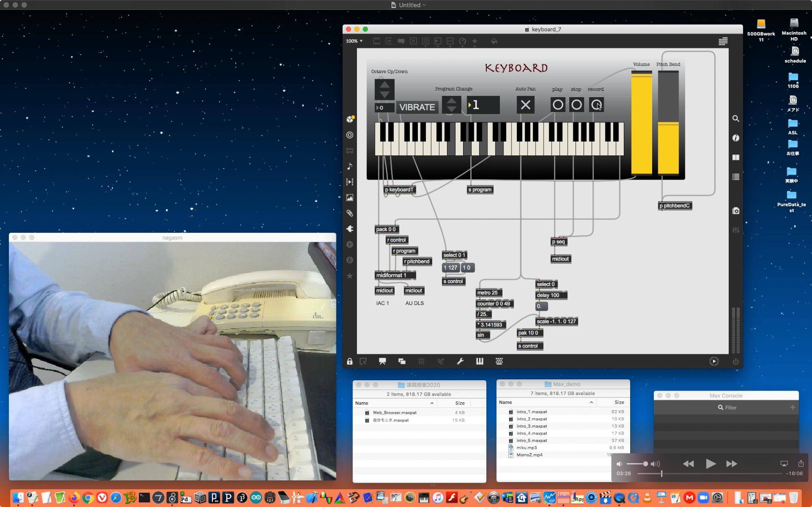Sort by Size column in Max_demo window

[619, 402]
